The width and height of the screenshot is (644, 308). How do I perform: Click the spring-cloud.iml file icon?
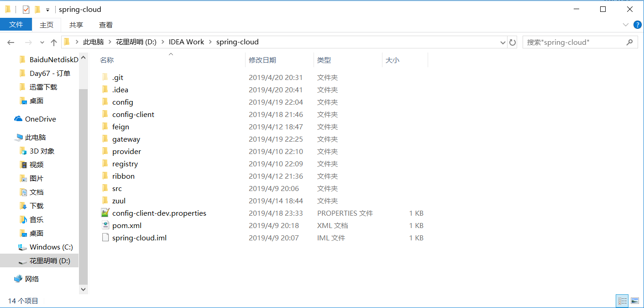click(105, 238)
